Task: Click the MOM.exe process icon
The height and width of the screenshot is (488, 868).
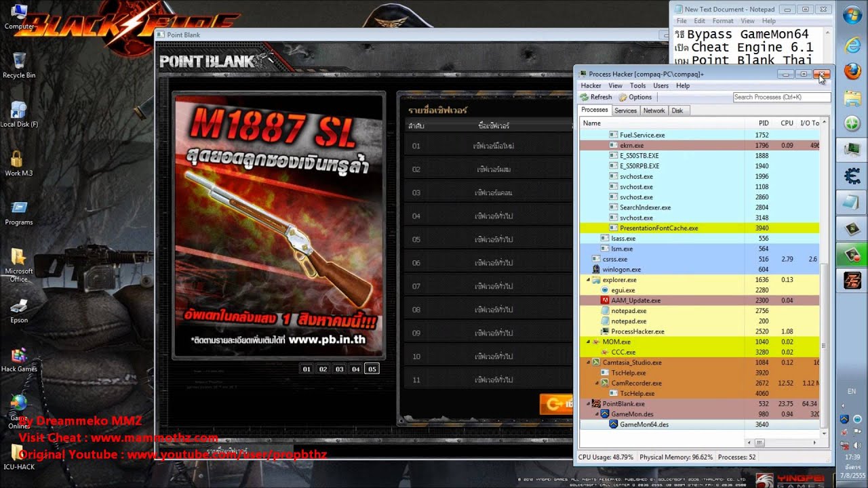Action: coord(596,342)
